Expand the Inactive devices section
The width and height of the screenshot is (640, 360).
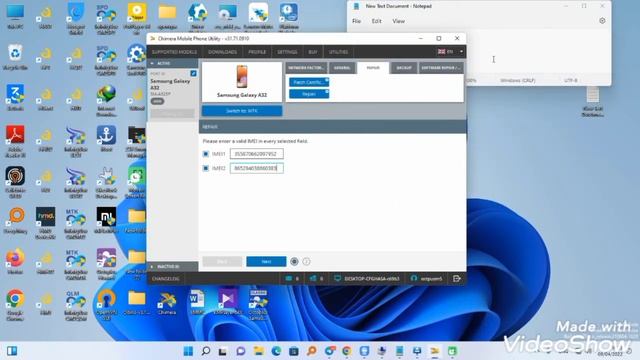[172, 267]
